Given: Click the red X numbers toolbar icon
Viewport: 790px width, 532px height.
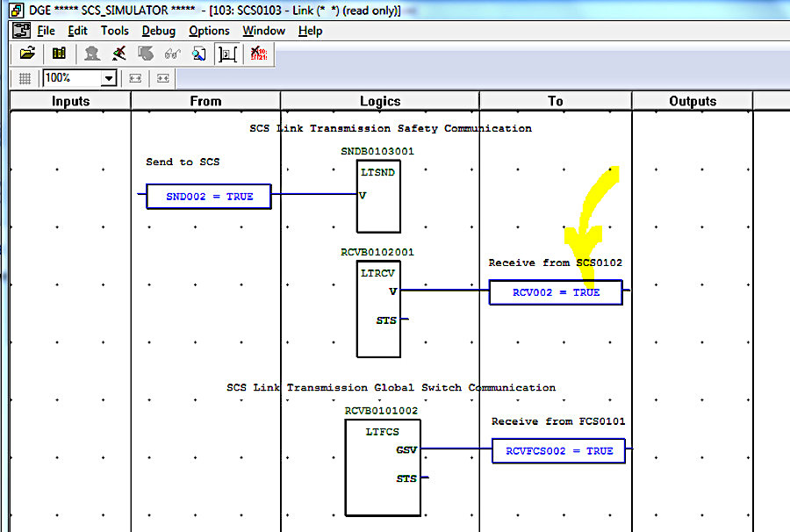Looking at the screenshot, I should [258, 53].
